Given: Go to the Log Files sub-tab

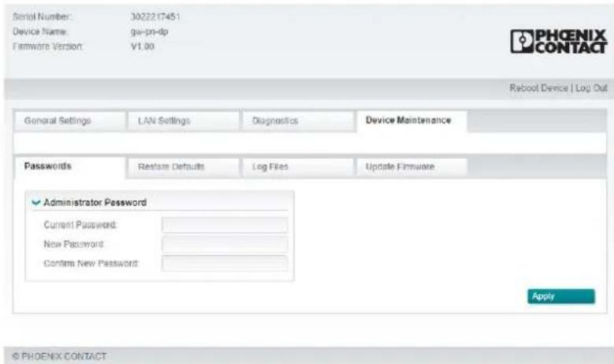Looking at the screenshot, I should point(298,167).
